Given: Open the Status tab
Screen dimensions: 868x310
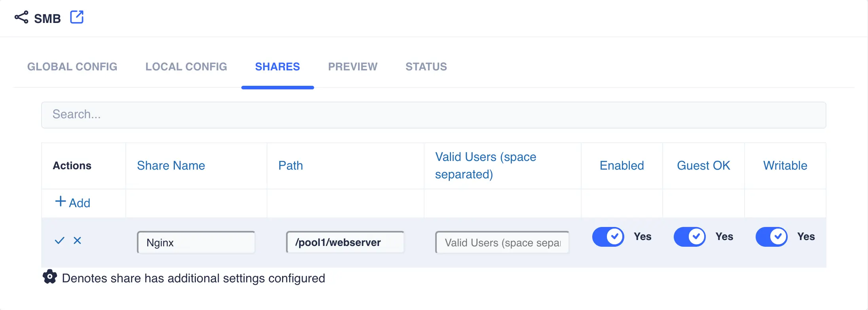Looking at the screenshot, I should tap(426, 66).
